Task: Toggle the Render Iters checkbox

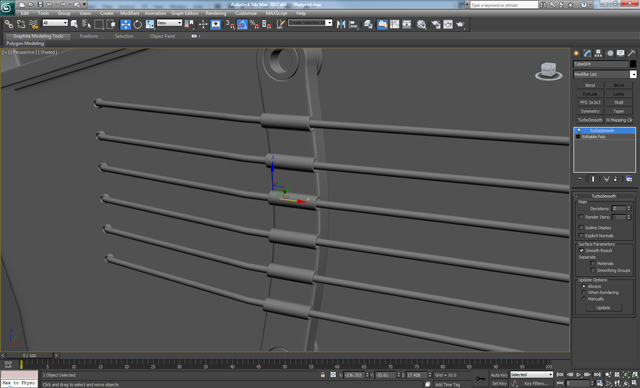Action: 581,217
